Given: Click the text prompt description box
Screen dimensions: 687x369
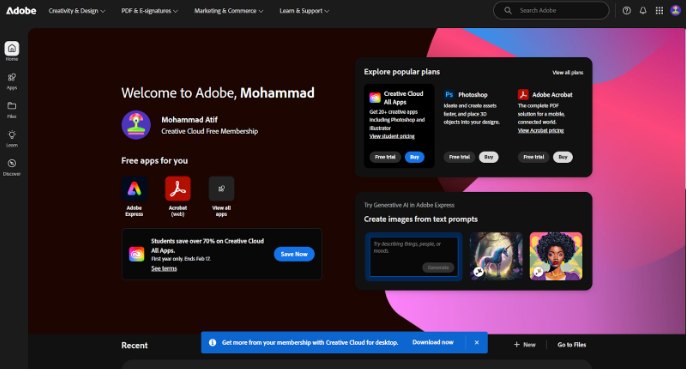Looking at the screenshot, I should tap(414, 257).
